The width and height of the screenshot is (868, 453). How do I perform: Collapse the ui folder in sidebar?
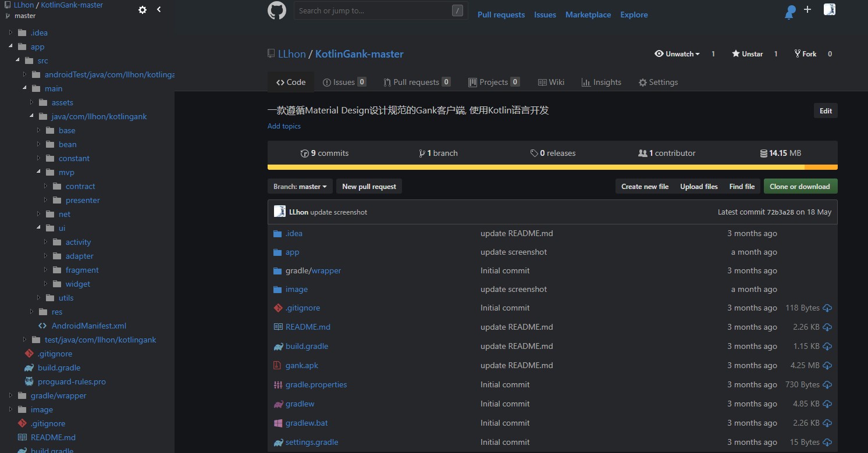tap(38, 228)
